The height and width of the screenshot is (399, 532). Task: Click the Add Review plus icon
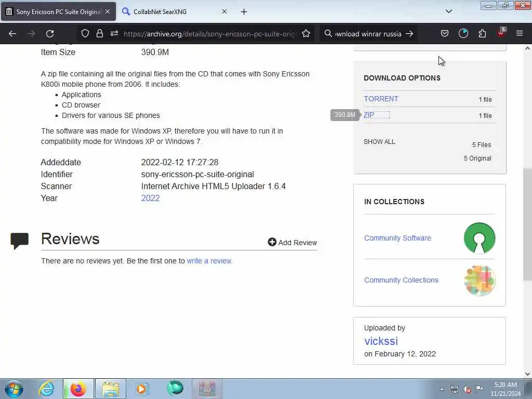272,242
